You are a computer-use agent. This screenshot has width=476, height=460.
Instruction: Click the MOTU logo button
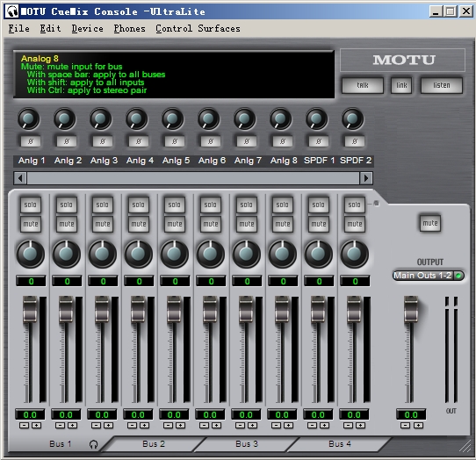click(402, 60)
